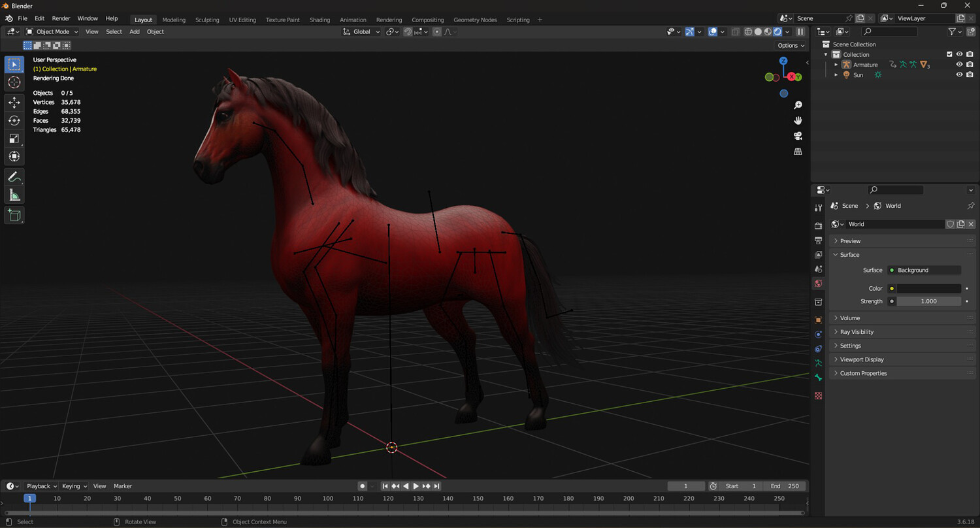This screenshot has height=528, width=980.
Task: Hide the Armature in viewport
Action: (x=959, y=65)
